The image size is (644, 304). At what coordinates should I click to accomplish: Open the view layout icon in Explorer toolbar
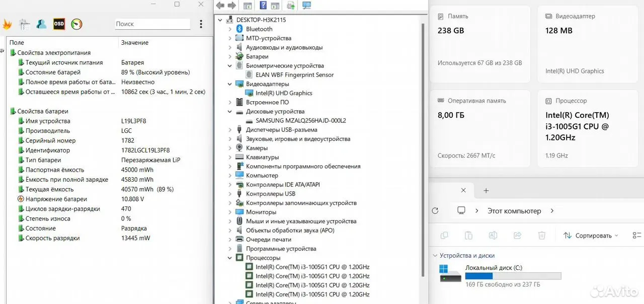pos(637,235)
